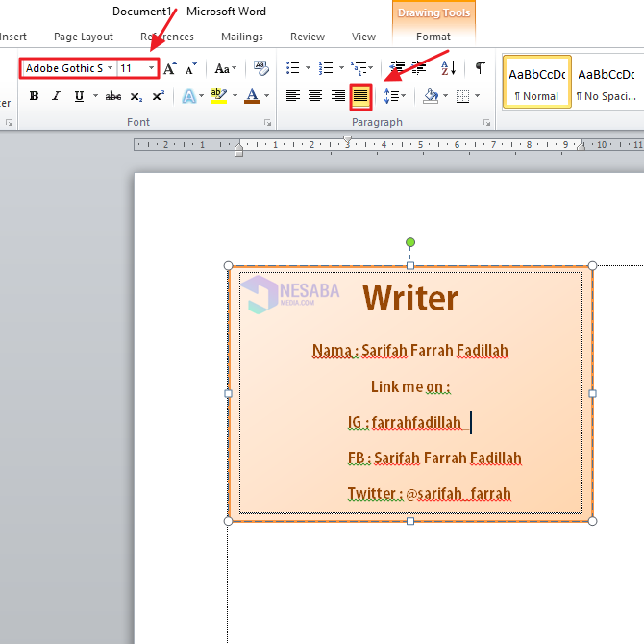The height and width of the screenshot is (644, 644).
Task: Toggle Underline formatting
Action: [x=79, y=96]
